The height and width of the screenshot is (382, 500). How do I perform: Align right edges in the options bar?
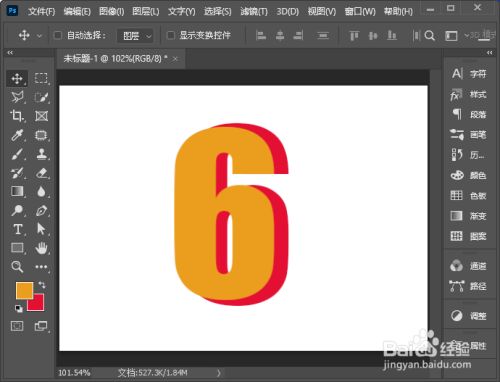298,35
